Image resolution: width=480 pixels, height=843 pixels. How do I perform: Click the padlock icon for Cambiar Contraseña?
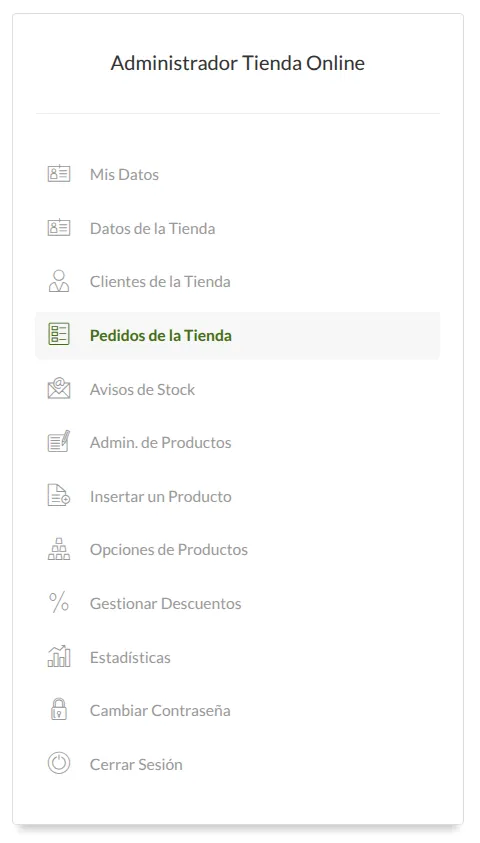click(59, 709)
